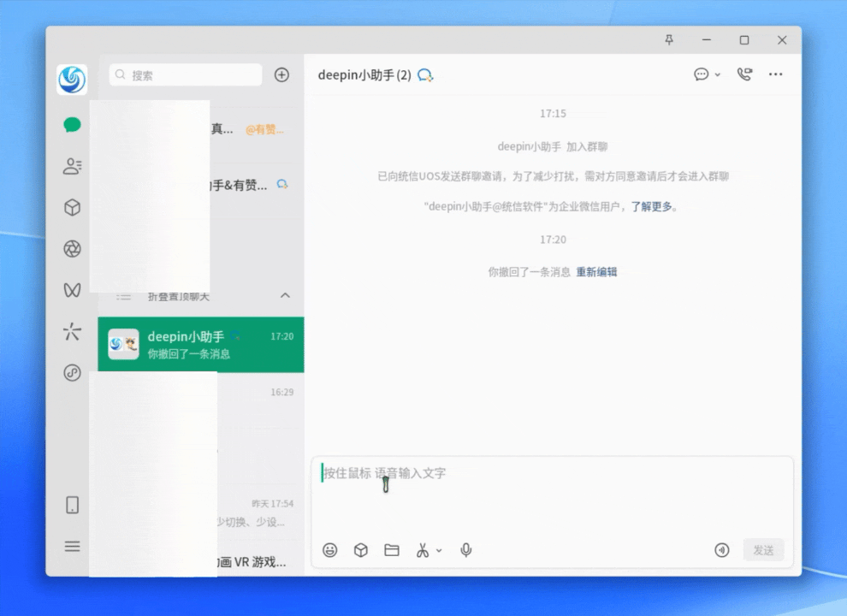Click the microphone voice input icon
Viewport: 847px width, 616px height.
466,550
